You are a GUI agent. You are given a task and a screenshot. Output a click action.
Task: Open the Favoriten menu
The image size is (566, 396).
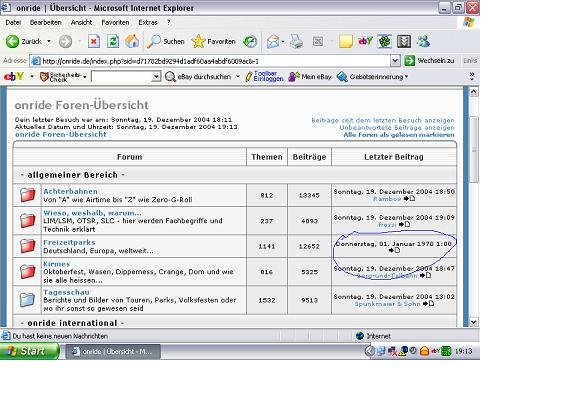(x=115, y=22)
